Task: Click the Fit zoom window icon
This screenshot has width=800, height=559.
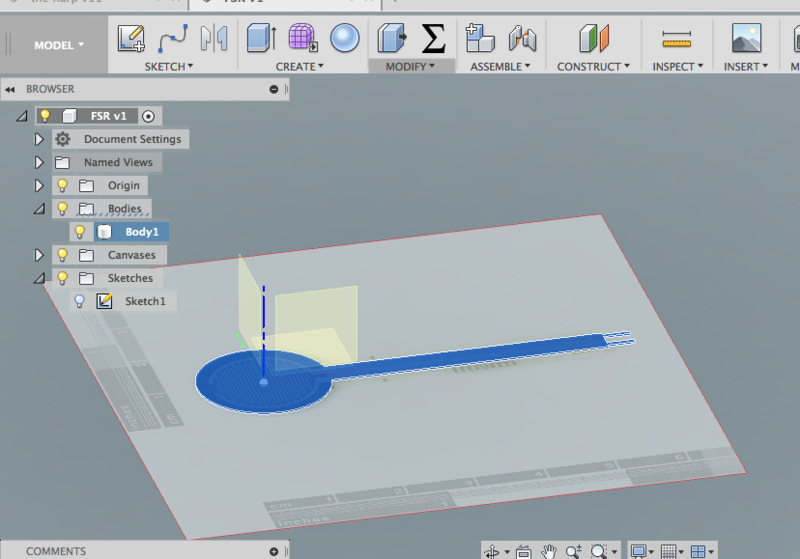Action: (599, 551)
